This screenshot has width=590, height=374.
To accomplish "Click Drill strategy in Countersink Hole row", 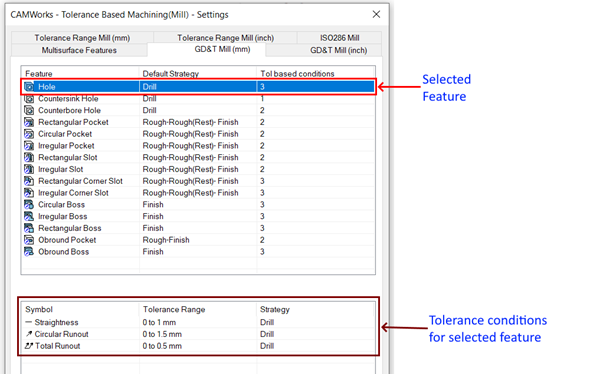I will [x=149, y=99].
